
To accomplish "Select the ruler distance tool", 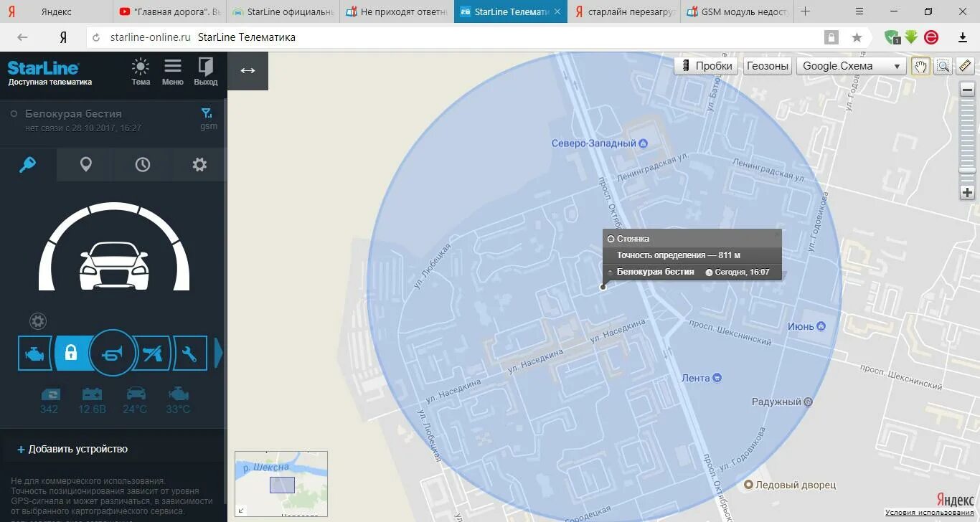I will point(966,66).
